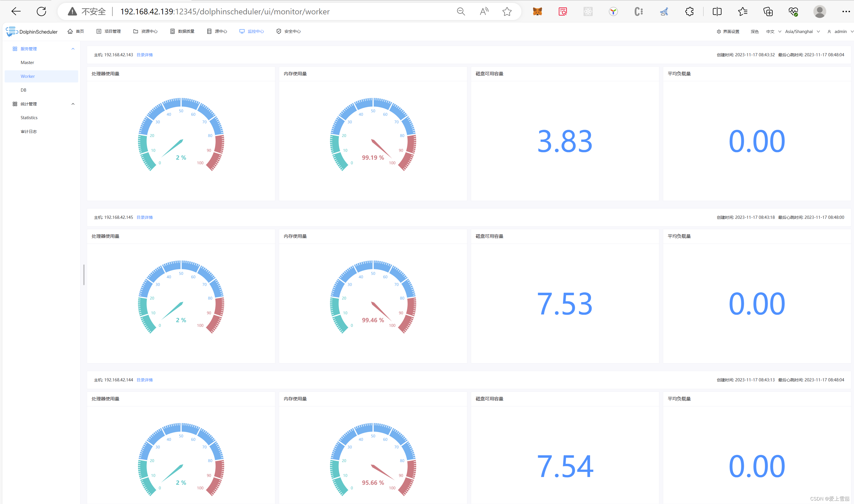Click the DolphinScheduler logo icon

pos(11,31)
